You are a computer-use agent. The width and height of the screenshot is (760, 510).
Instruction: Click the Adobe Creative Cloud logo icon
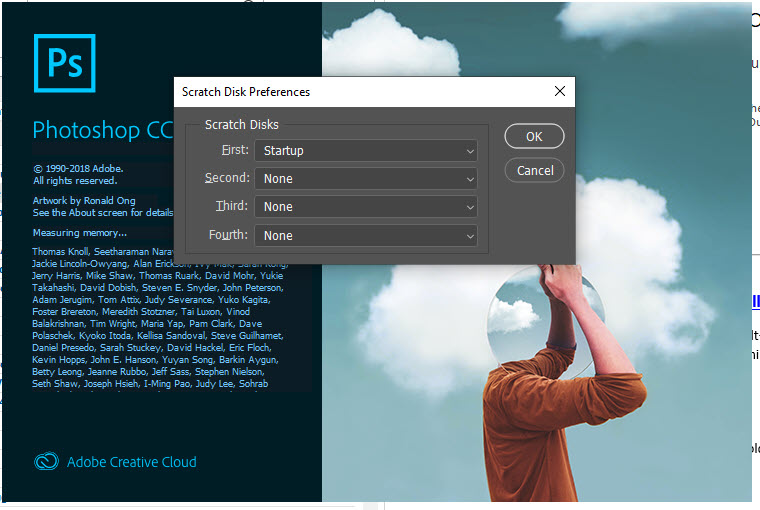click(x=47, y=461)
